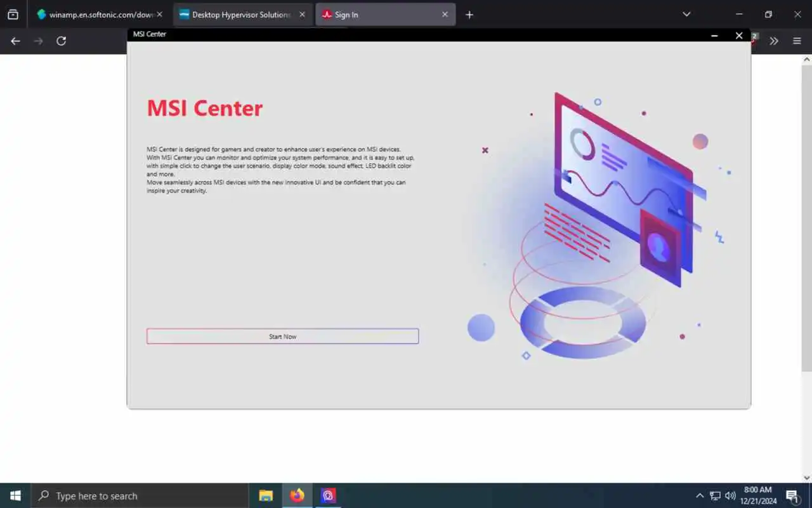The height and width of the screenshot is (508, 812).
Task: Close the MSI Center window
Action: click(x=739, y=36)
